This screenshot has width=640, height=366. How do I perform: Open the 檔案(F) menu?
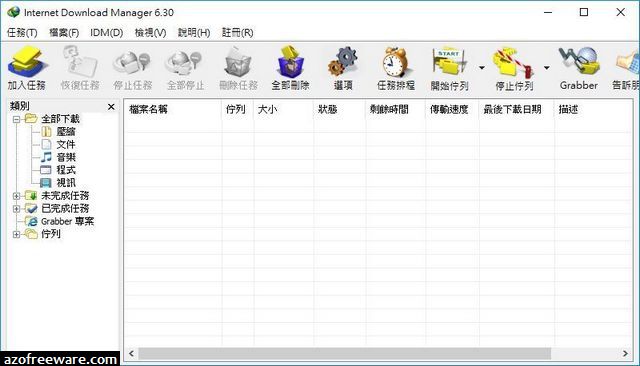pos(64,33)
